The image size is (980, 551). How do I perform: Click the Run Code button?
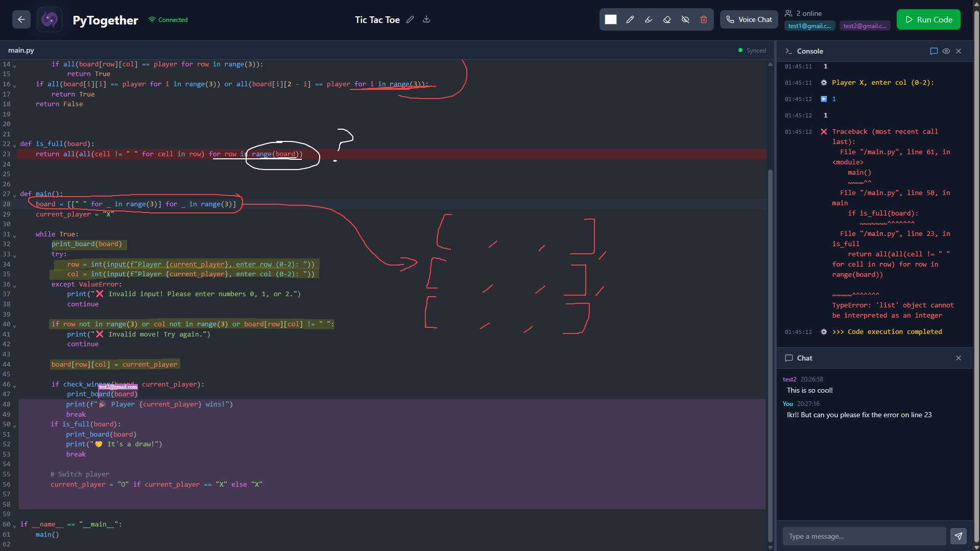coord(928,19)
